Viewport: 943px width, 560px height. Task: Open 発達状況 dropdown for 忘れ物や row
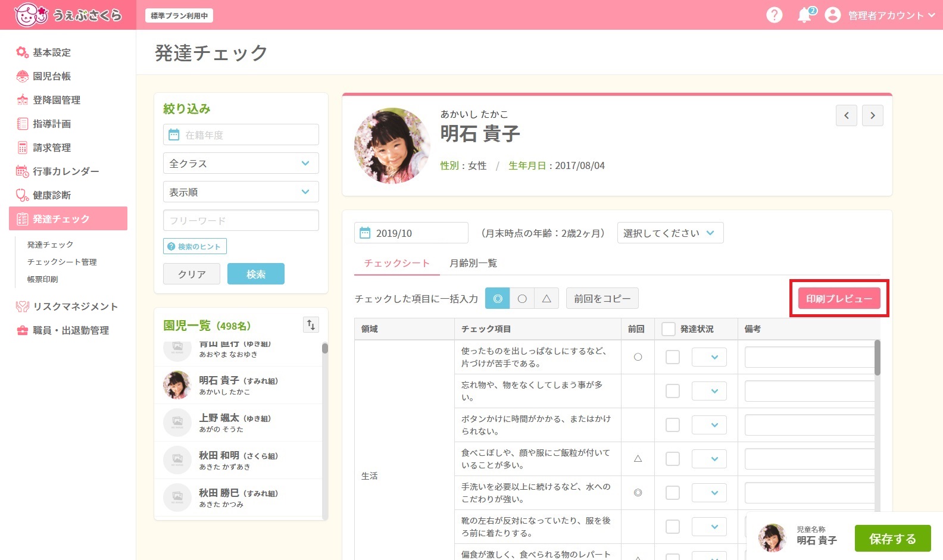709,391
